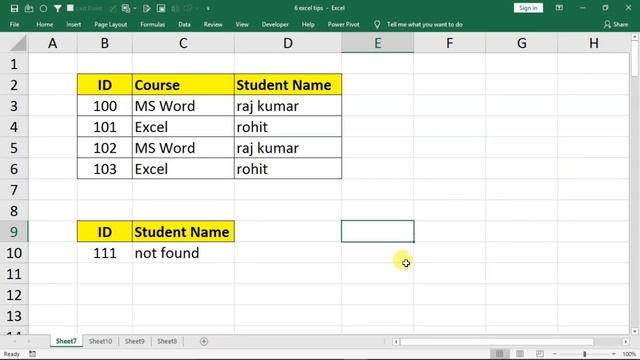The height and width of the screenshot is (360, 640).
Task: Click the New sheet plus icon
Action: pyautogui.click(x=204, y=341)
